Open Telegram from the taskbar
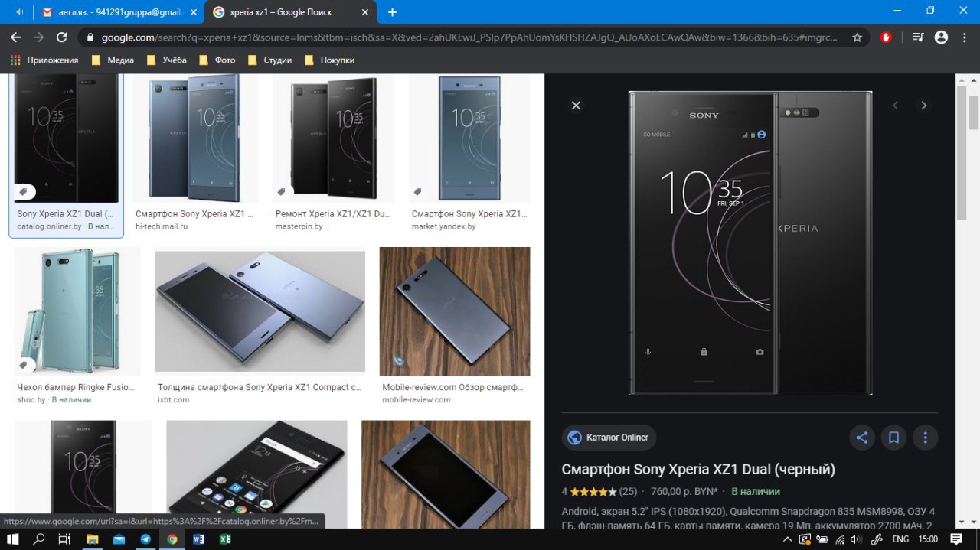This screenshot has width=980, height=550. [145, 539]
